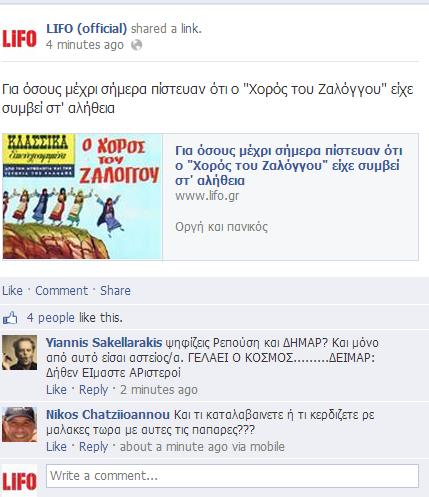429x497 pixels.
Task: Click the www.lifo.gr domain text
Action: coord(207,196)
